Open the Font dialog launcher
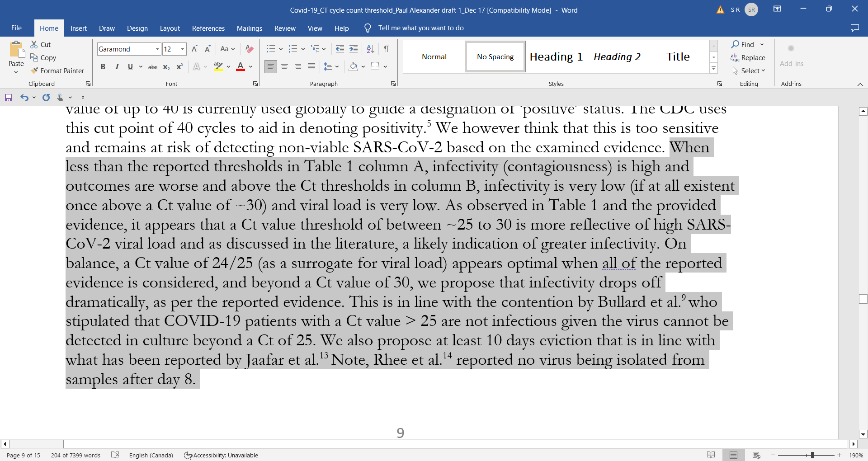The height and width of the screenshot is (461, 868). [255, 84]
